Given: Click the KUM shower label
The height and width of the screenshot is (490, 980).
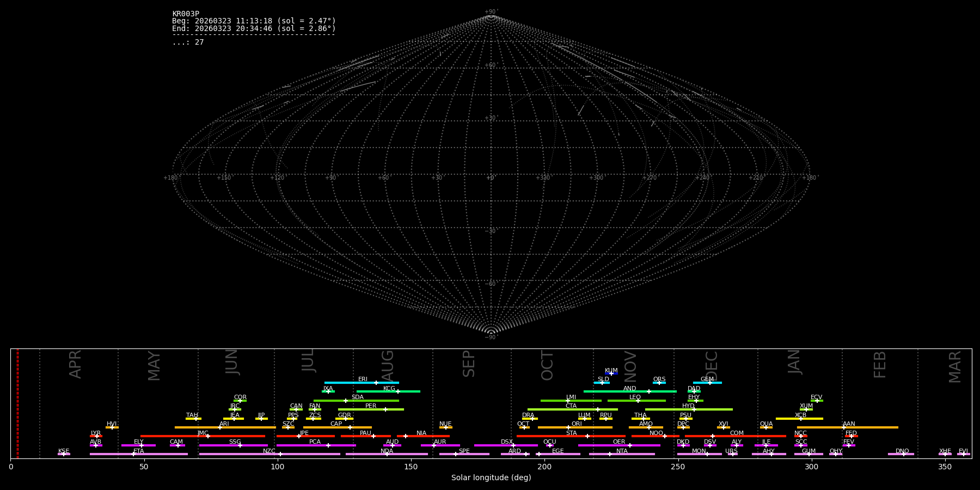Looking at the screenshot, I should point(611,371).
